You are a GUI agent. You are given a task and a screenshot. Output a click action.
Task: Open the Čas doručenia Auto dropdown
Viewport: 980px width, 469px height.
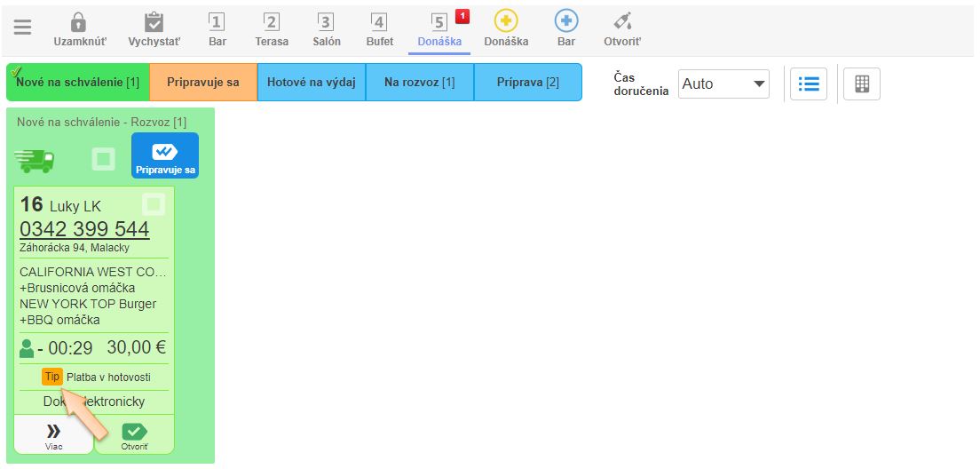pos(723,84)
